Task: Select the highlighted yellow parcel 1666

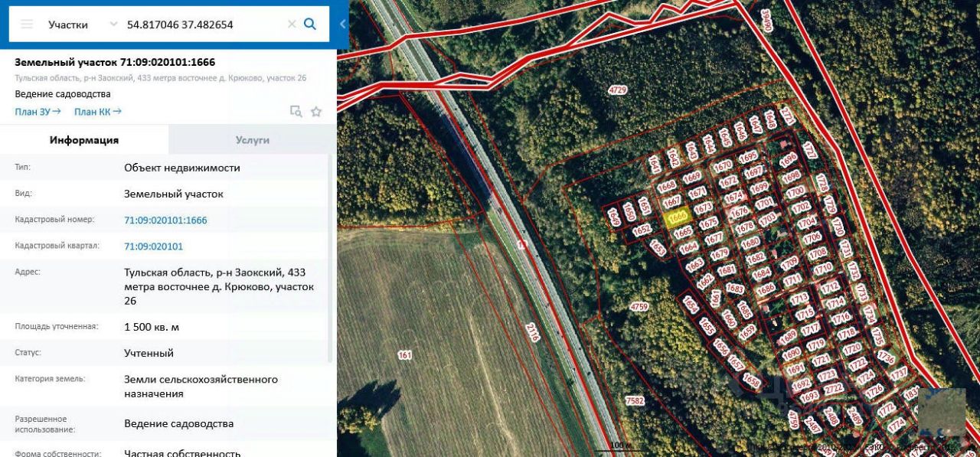Action: (678, 218)
